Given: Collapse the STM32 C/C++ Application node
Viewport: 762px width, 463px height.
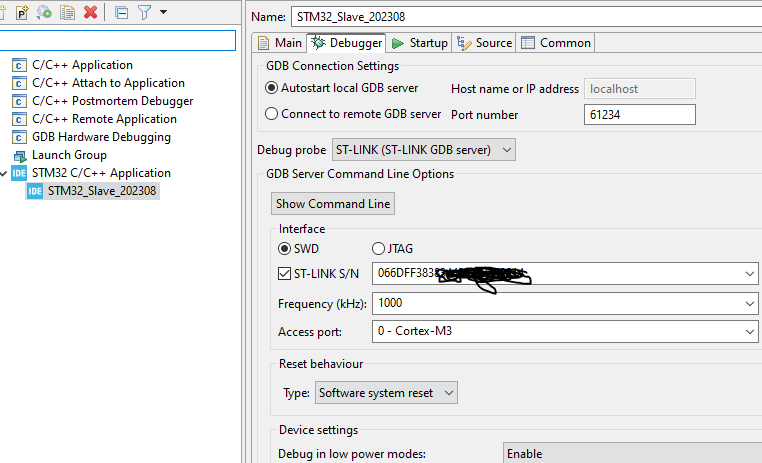Looking at the screenshot, I should coord(4,173).
